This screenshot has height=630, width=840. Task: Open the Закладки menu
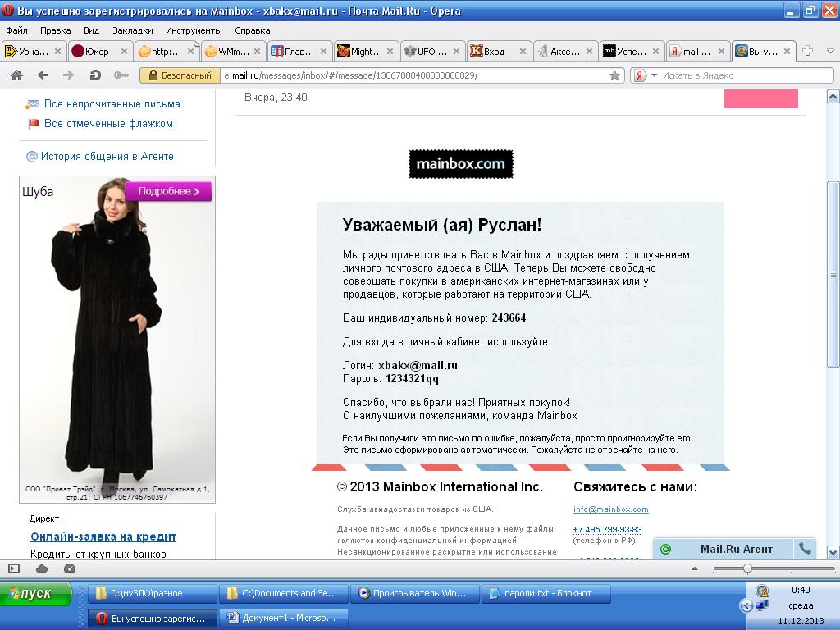[133, 30]
